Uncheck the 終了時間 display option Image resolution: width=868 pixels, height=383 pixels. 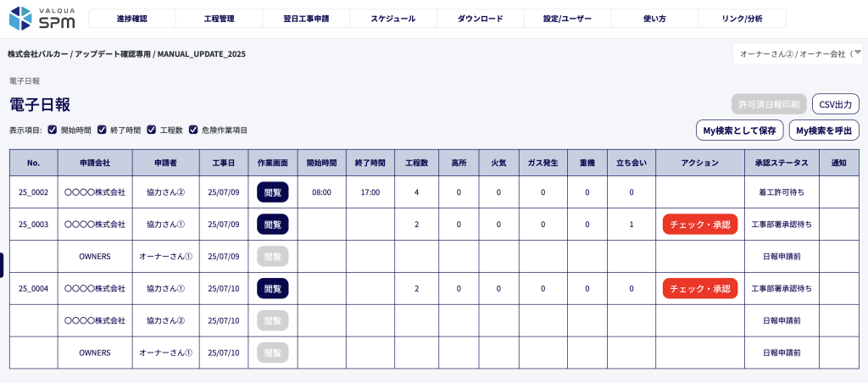point(102,130)
